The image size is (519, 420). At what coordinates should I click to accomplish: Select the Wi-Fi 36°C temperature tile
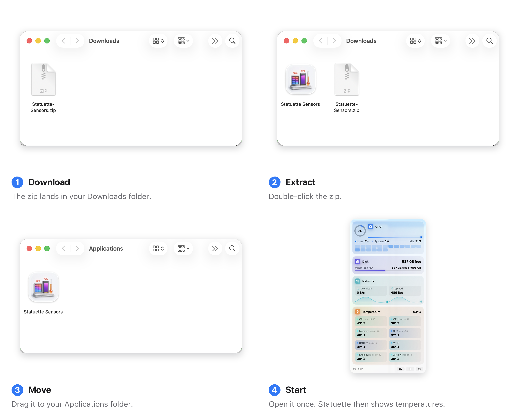coord(405,345)
